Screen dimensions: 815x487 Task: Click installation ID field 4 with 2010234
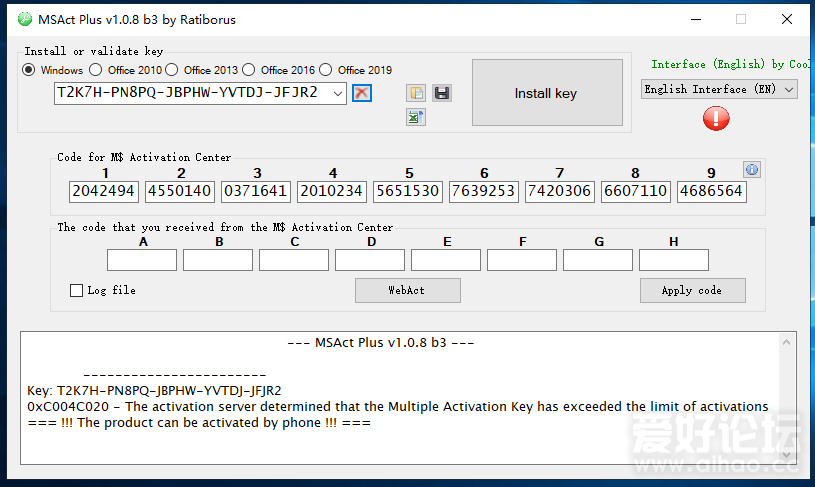coord(332,191)
